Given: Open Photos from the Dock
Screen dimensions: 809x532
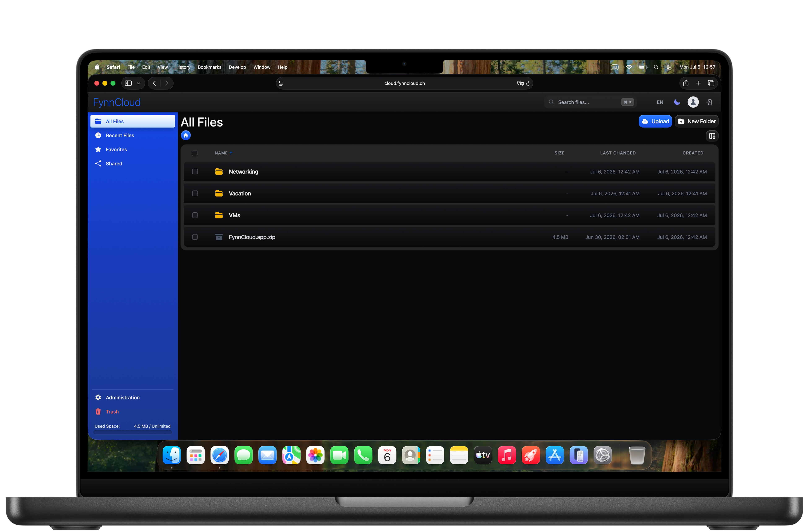Looking at the screenshot, I should tap(315, 455).
